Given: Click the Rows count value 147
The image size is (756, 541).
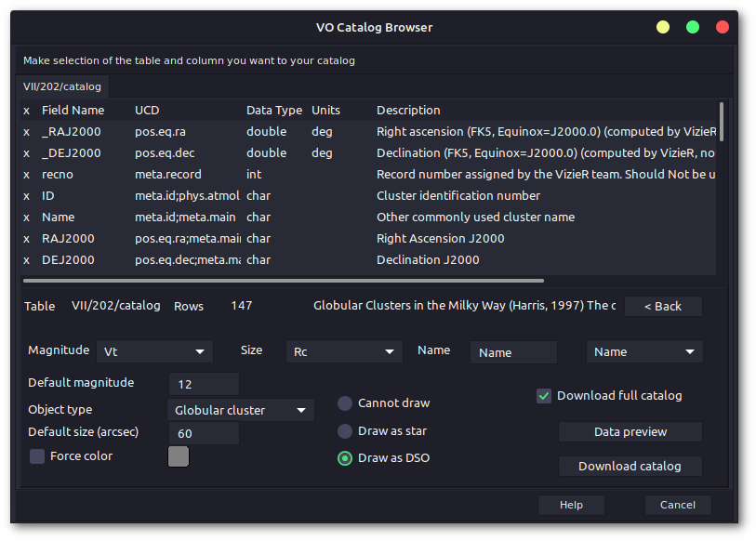Looking at the screenshot, I should (242, 306).
